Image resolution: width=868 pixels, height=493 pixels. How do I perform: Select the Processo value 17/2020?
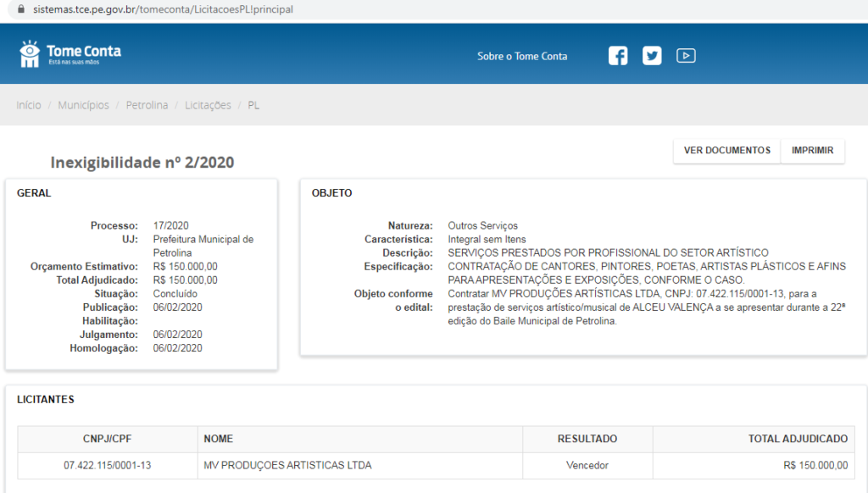point(170,226)
